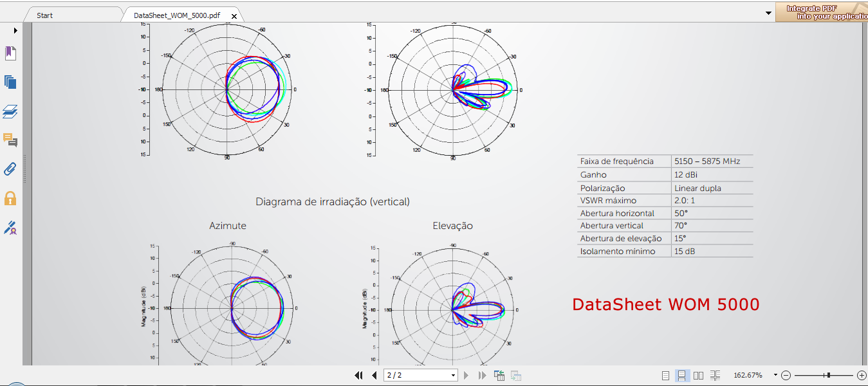The height and width of the screenshot is (386, 868).
Task: Click the side panel resize grip
Action: (24, 169)
